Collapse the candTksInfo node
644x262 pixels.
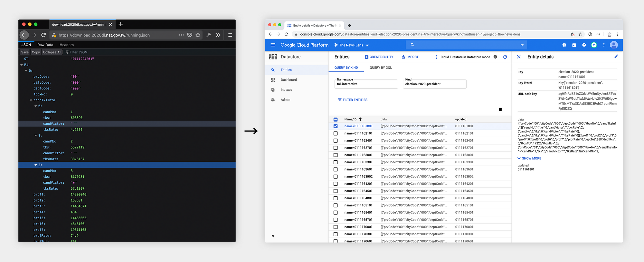pos(31,100)
